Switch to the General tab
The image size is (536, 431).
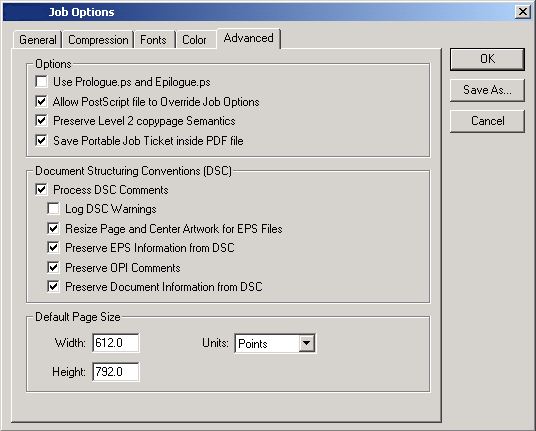[x=38, y=40]
